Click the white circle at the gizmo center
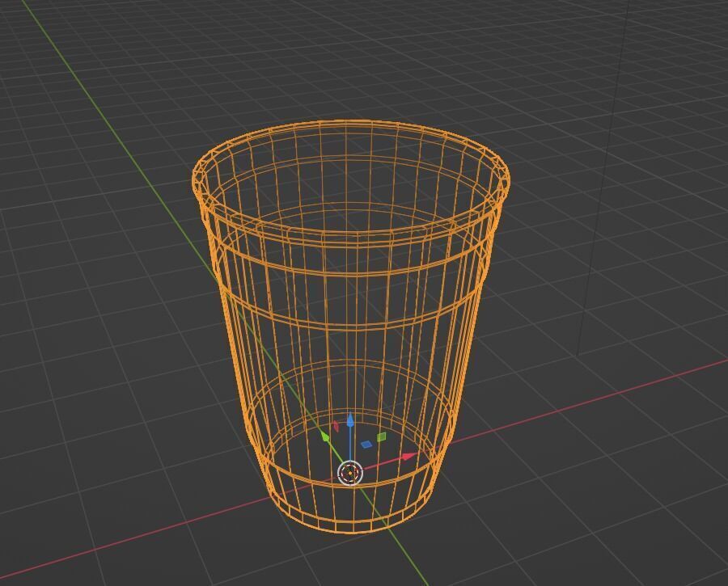728x586 pixels. pos(350,474)
